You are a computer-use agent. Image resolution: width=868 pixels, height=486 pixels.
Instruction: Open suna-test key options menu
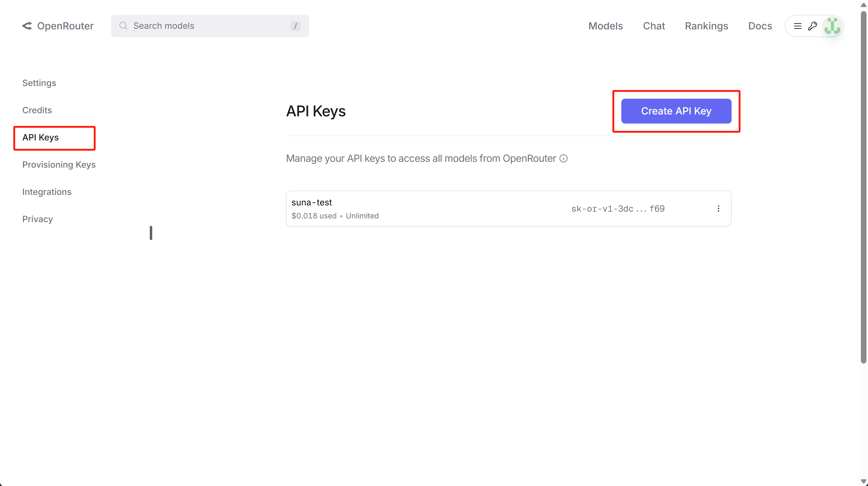[x=718, y=209]
